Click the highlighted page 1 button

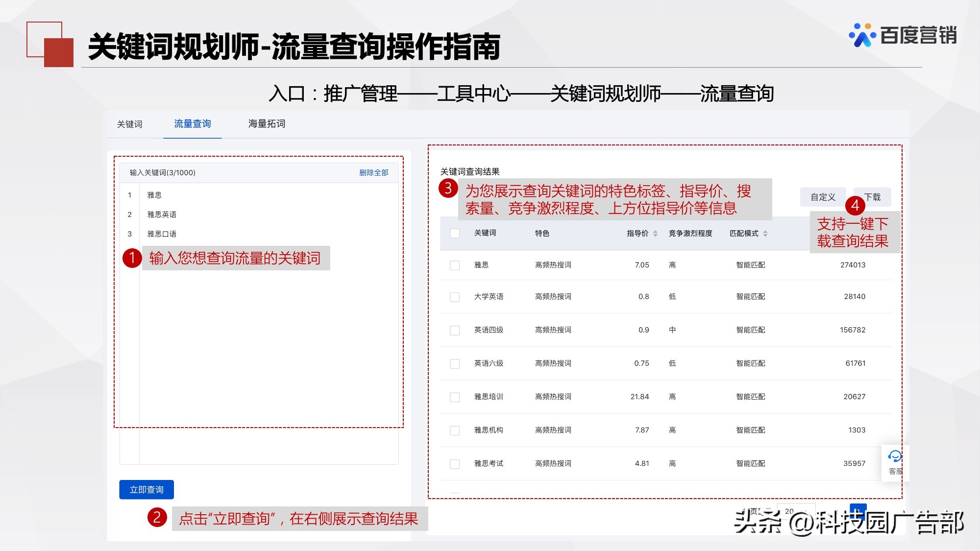click(x=858, y=512)
